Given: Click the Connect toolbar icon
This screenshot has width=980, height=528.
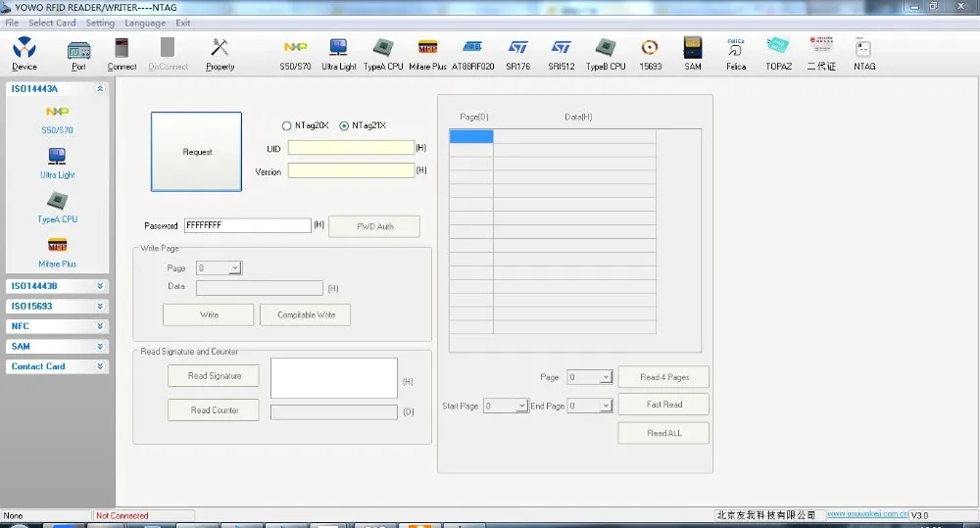Looking at the screenshot, I should [x=122, y=53].
